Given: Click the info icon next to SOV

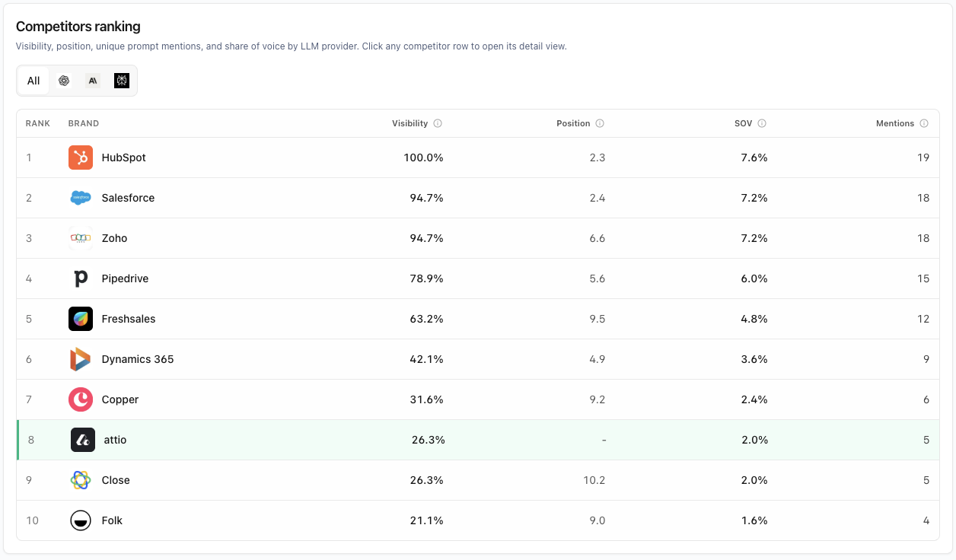Looking at the screenshot, I should pos(762,123).
